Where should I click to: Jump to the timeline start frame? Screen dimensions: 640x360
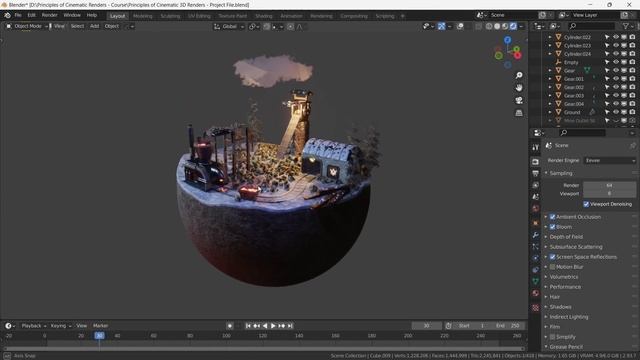click(x=248, y=326)
